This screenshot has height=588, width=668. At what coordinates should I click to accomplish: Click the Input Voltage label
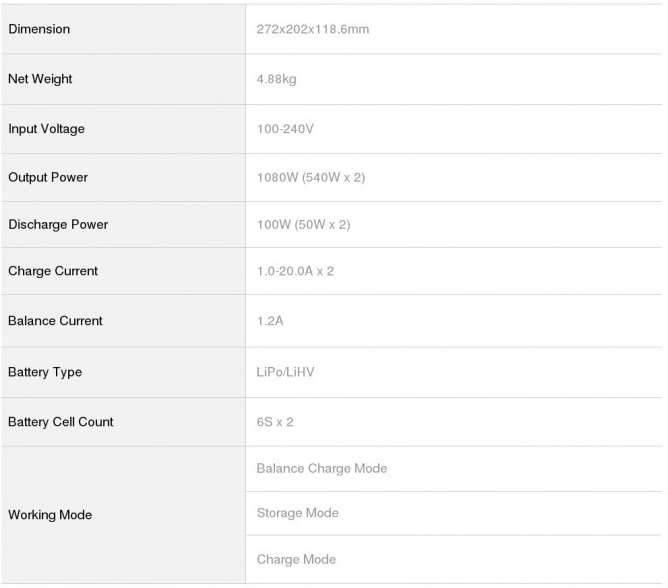(46, 129)
